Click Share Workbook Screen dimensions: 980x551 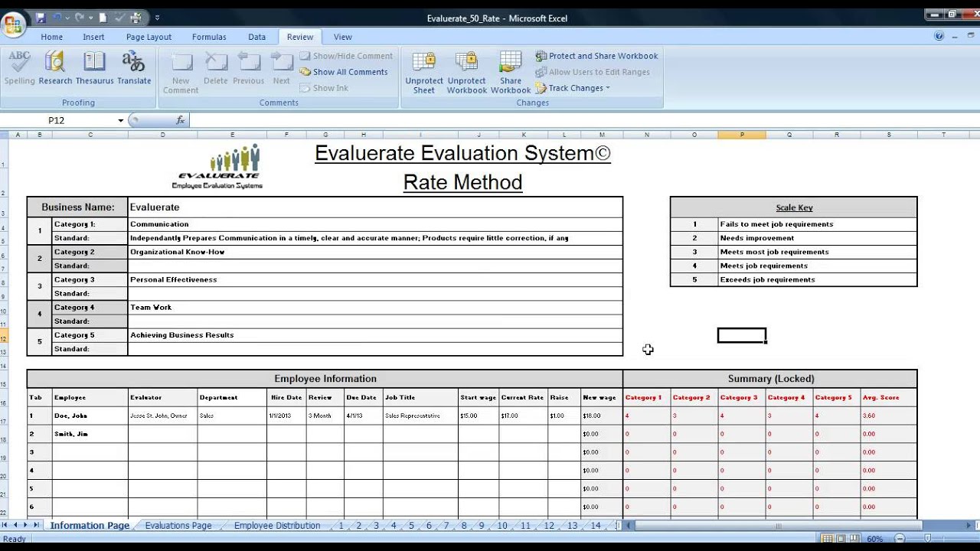(511, 73)
